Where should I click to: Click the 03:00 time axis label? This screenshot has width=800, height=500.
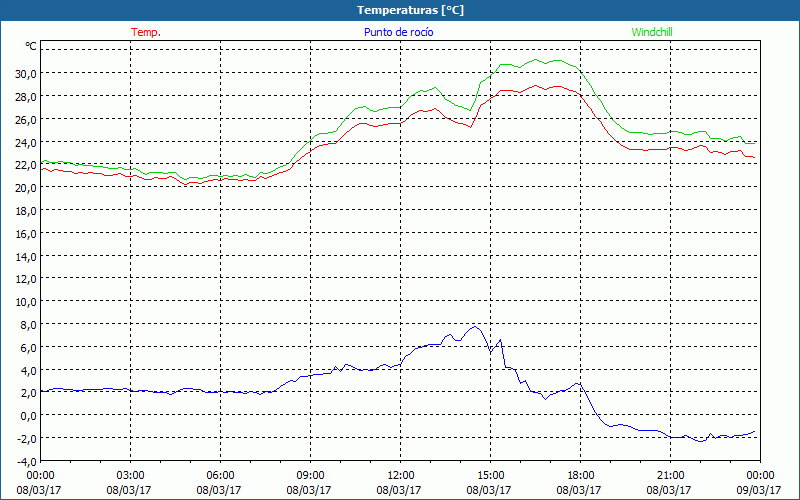pos(130,476)
